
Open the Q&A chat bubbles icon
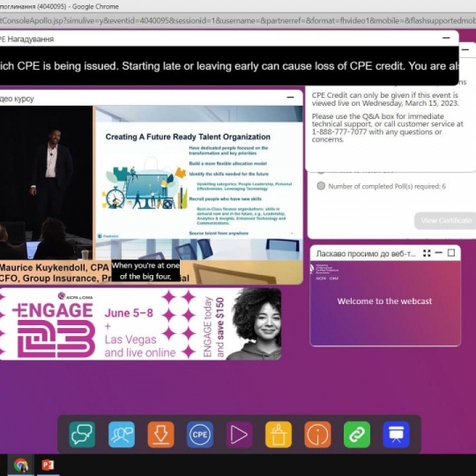[x=82, y=435]
